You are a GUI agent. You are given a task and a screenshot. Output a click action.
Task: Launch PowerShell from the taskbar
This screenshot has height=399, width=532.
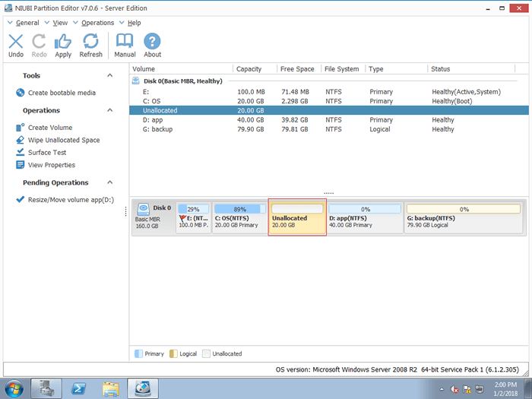pos(78,389)
